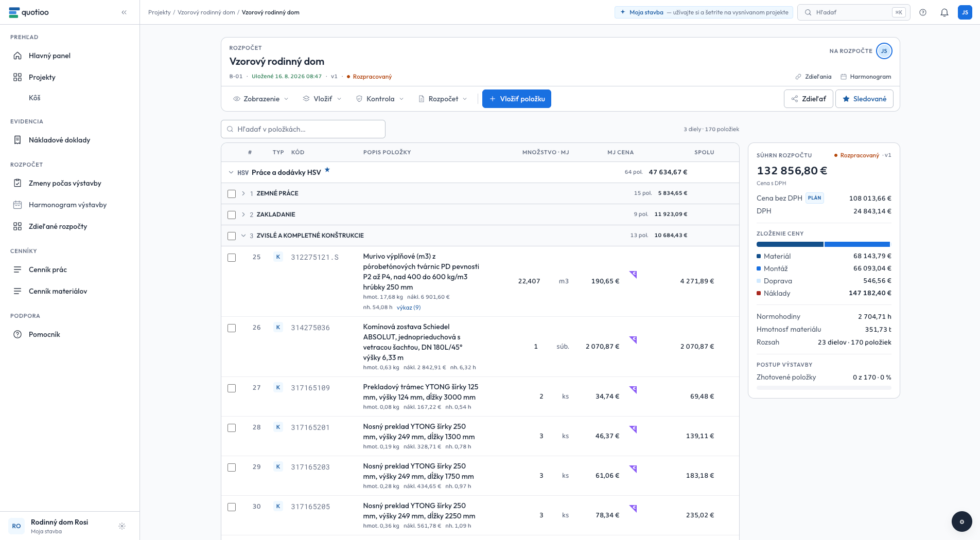
Task: Click Zdieľať button
Action: [808, 99]
